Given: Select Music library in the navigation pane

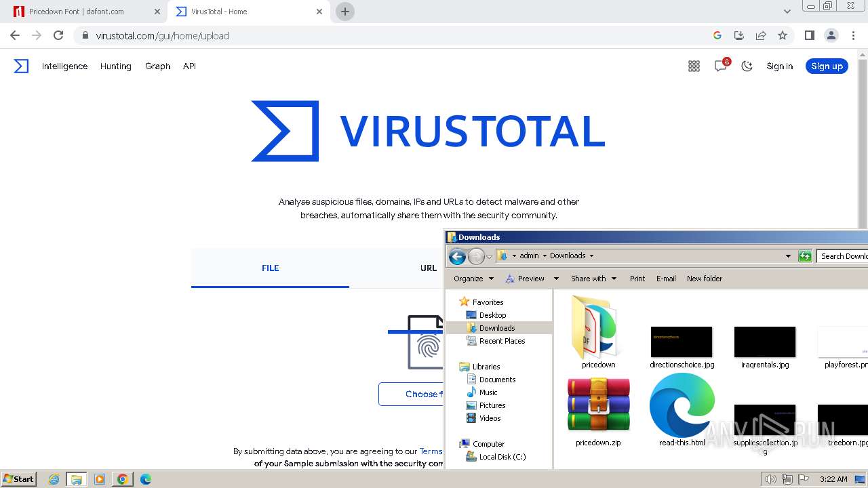Looking at the screenshot, I should [x=488, y=392].
